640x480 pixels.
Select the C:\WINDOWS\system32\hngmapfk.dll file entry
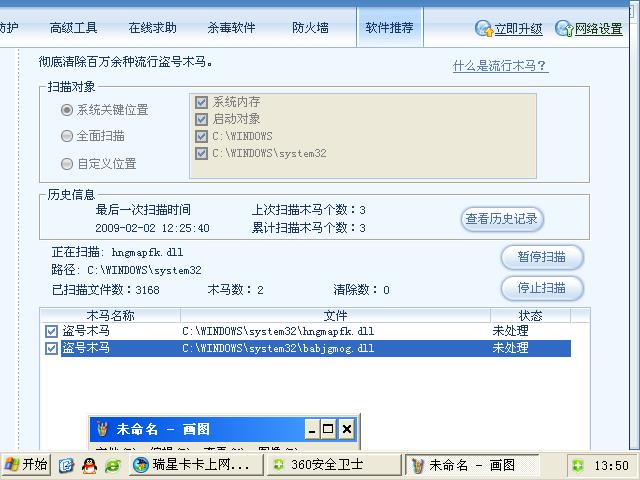pos(278,331)
